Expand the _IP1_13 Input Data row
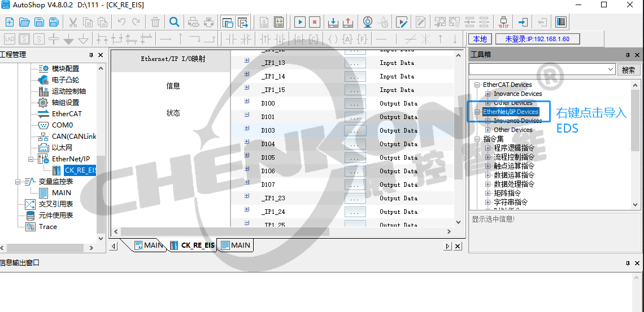644x312 pixels. (247, 60)
